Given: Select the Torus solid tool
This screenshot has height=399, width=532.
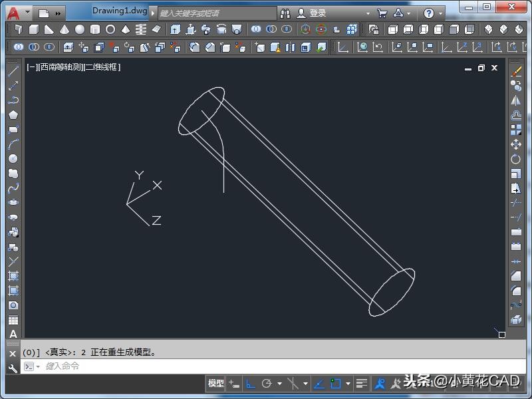Looking at the screenshot, I should click(110, 29).
